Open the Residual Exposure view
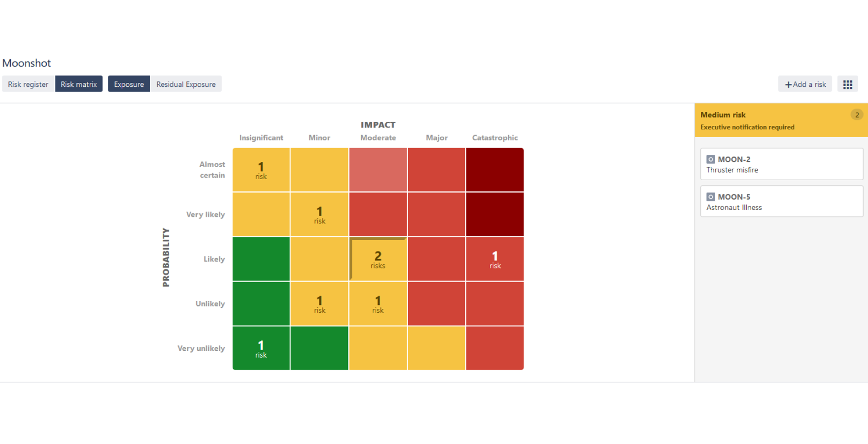Image resolution: width=868 pixels, height=444 pixels. click(186, 84)
